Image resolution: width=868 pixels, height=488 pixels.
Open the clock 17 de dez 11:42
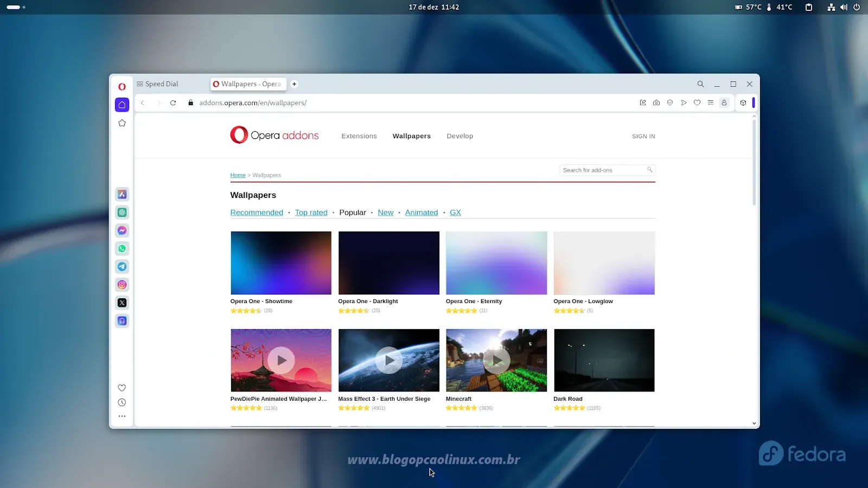click(434, 7)
